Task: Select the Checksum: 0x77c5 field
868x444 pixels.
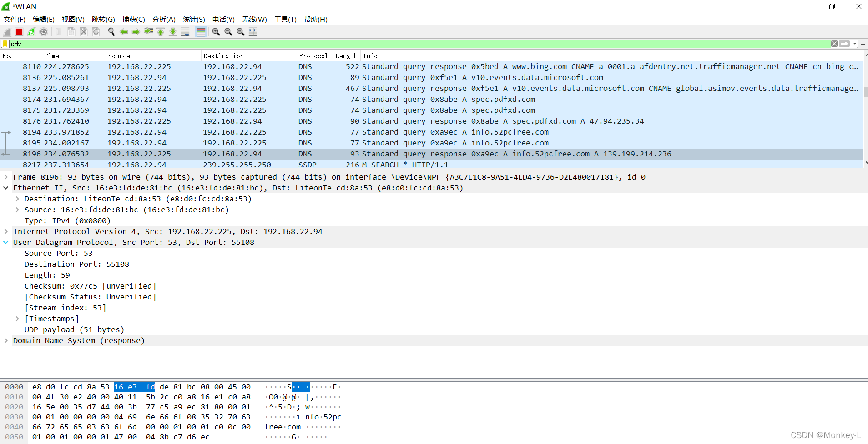Action: tap(90, 286)
